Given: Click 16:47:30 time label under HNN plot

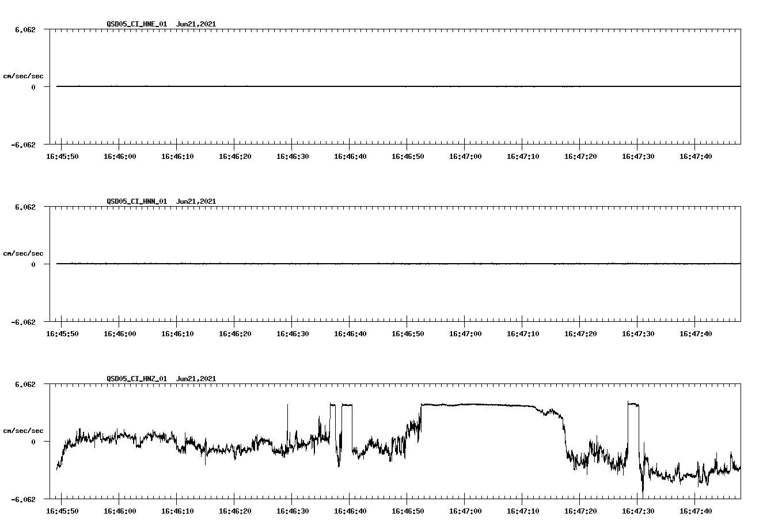Looking at the screenshot, I should pos(638,334).
